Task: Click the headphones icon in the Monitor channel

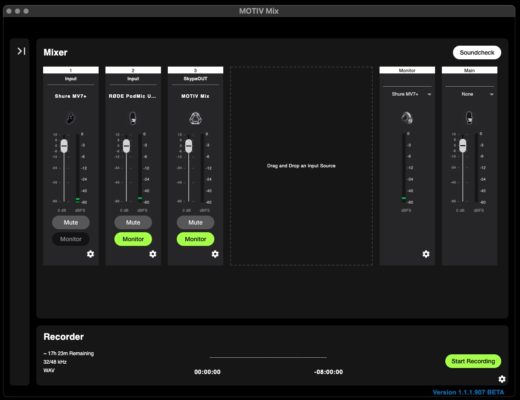Action: [x=407, y=118]
